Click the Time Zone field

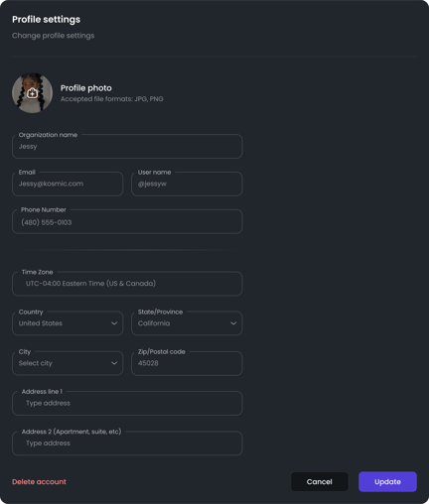(127, 284)
